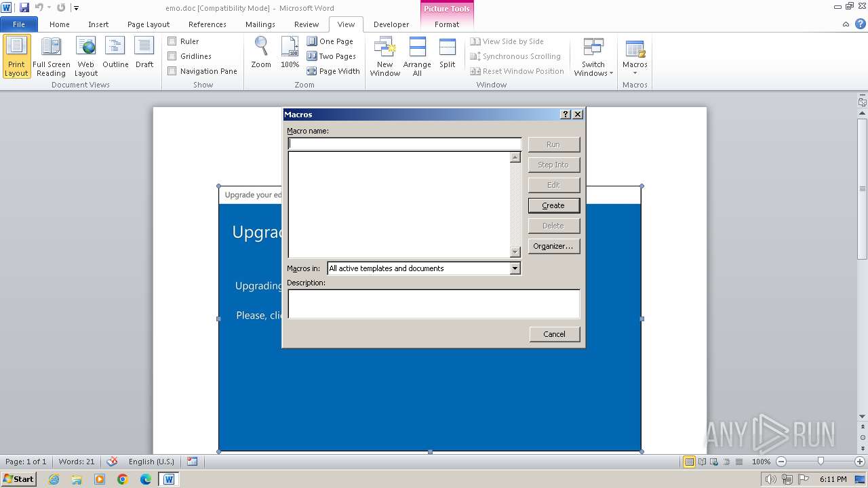
Task: Click macro list scroll down arrow
Action: click(x=515, y=252)
